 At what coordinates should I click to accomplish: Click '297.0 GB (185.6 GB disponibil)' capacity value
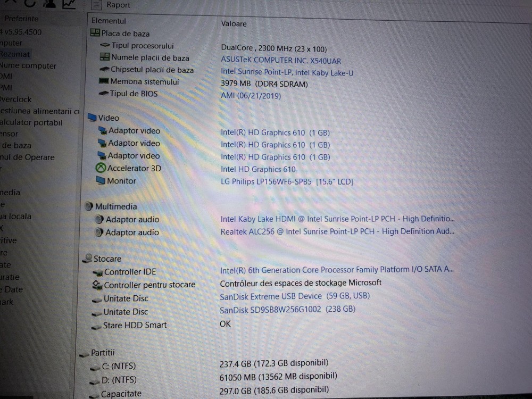[x=274, y=390]
